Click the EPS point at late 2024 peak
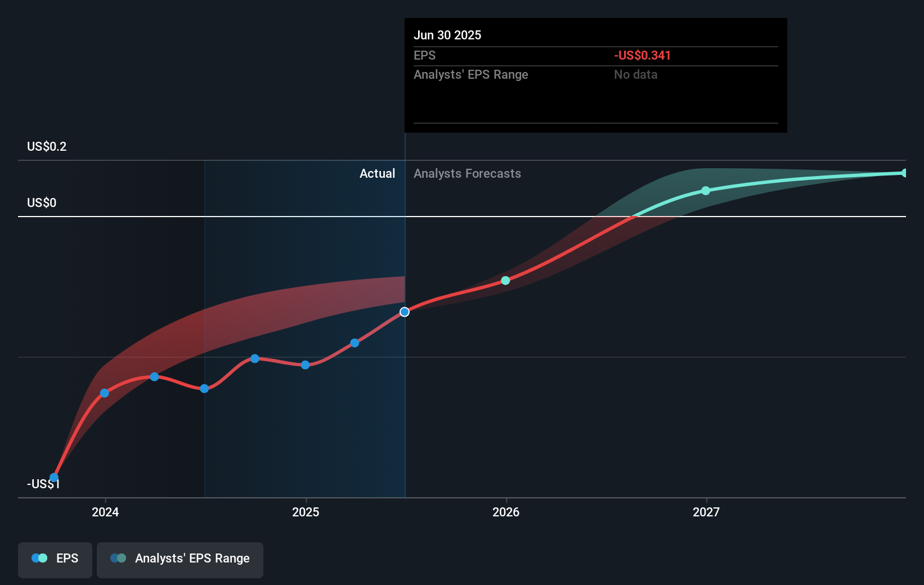This screenshot has width=924, height=585. point(255,358)
